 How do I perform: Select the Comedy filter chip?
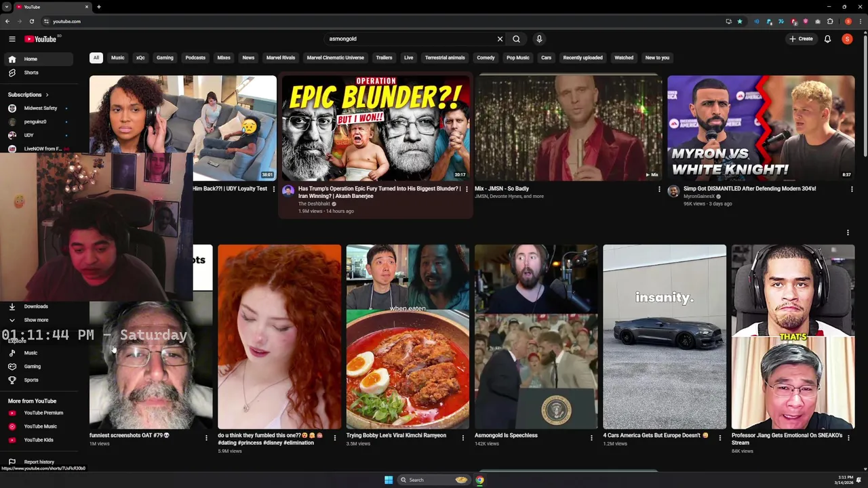486,58
